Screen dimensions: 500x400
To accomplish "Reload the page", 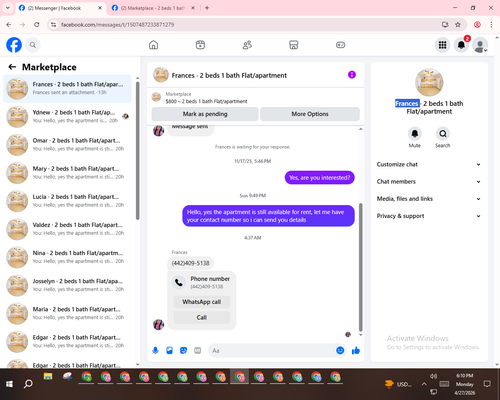I will 37,24.
